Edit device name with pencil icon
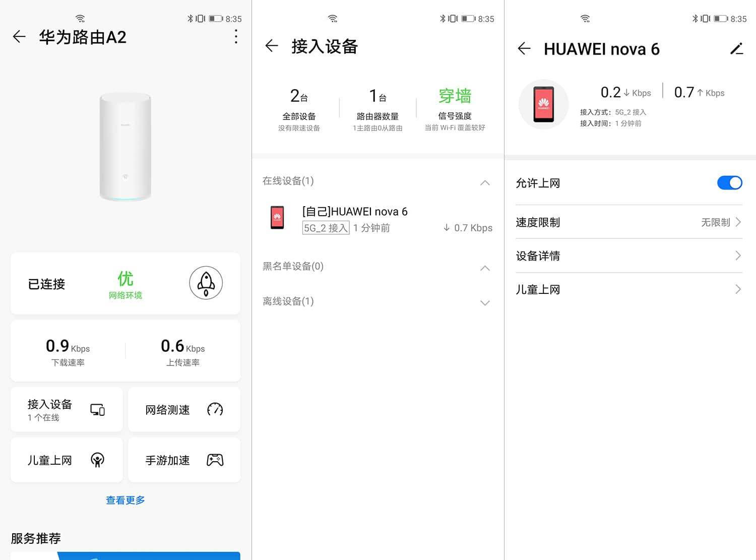This screenshot has width=756, height=560. (x=736, y=48)
